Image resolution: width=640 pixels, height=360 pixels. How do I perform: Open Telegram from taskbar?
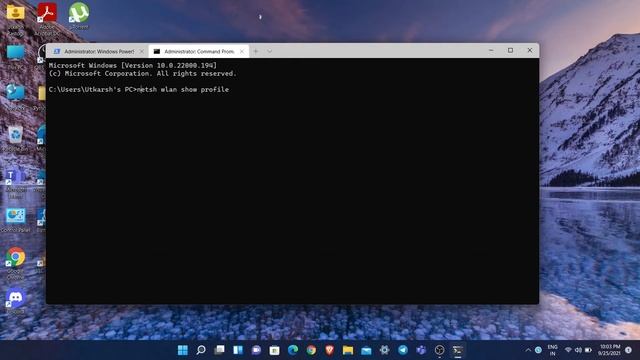[403, 350]
